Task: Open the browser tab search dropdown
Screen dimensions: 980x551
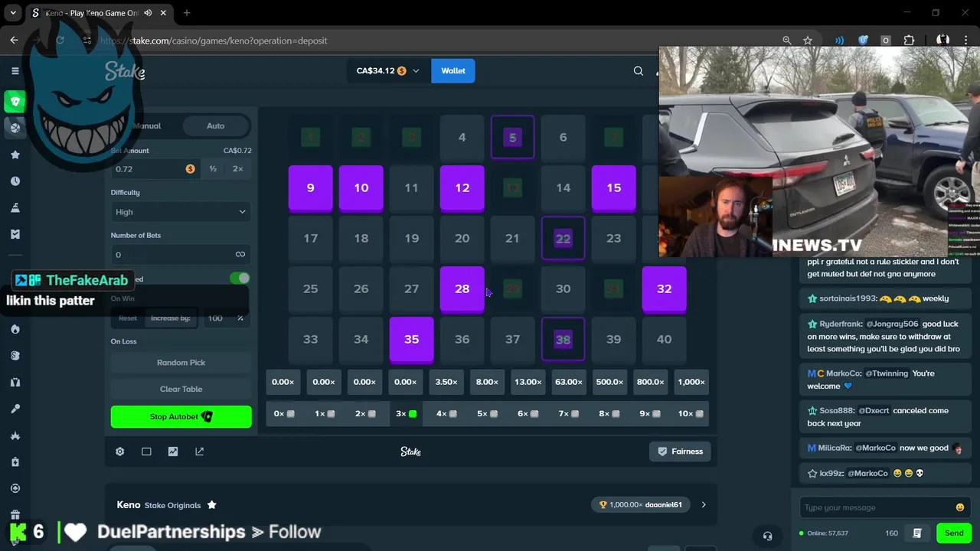Action: pyautogui.click(x=13, y=13)
